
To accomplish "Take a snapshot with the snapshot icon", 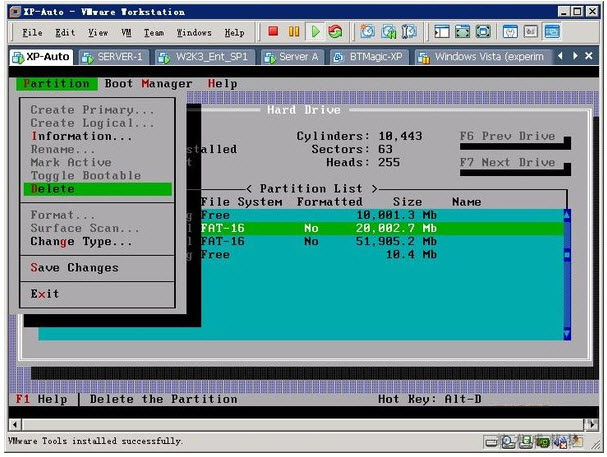I will tap(367, 32).
